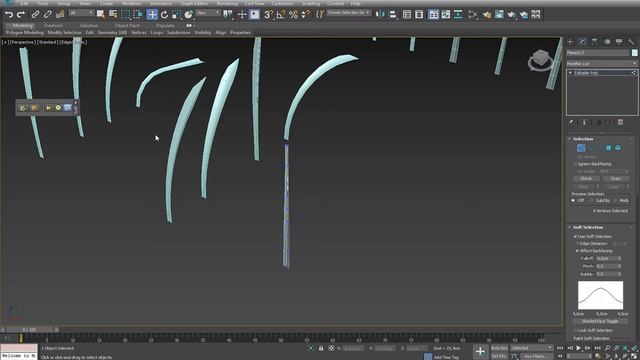Open Help menu
Screen dimensions: 640x360
(x=355, y=3)
